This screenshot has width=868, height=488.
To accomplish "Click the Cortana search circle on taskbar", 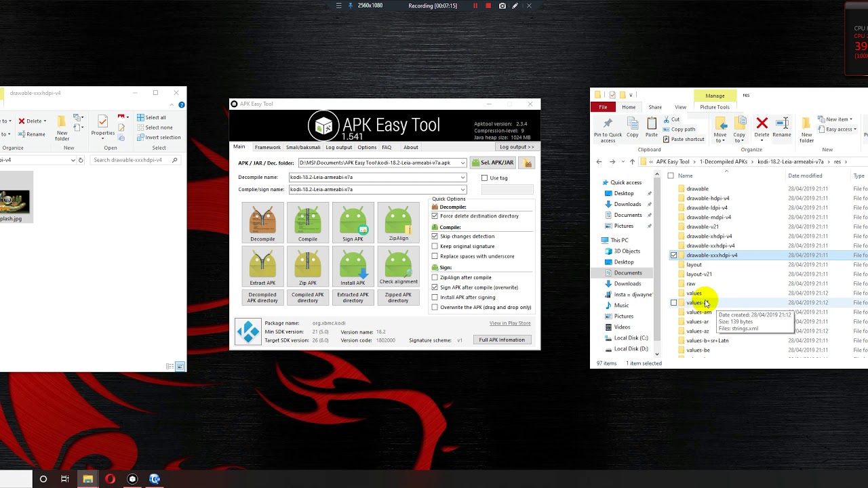I will (43, 479).
